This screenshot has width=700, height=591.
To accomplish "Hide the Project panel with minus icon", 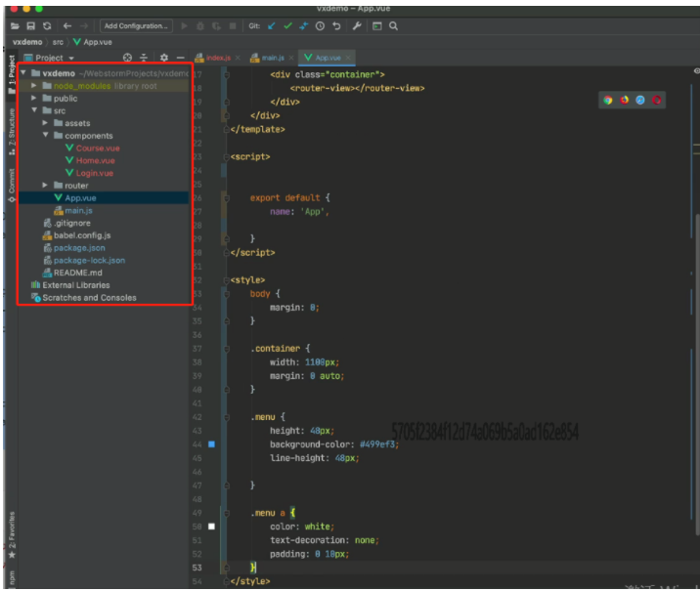I will click(x=180, y=58).
